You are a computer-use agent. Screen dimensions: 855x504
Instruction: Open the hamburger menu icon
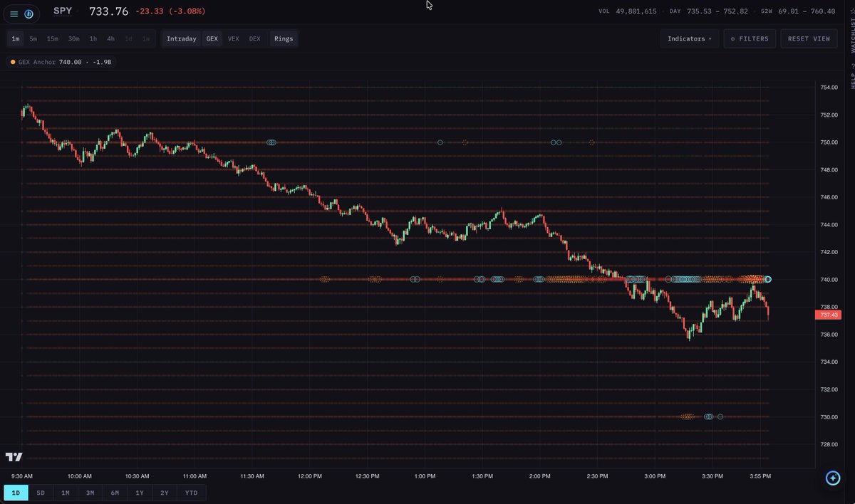14,14
